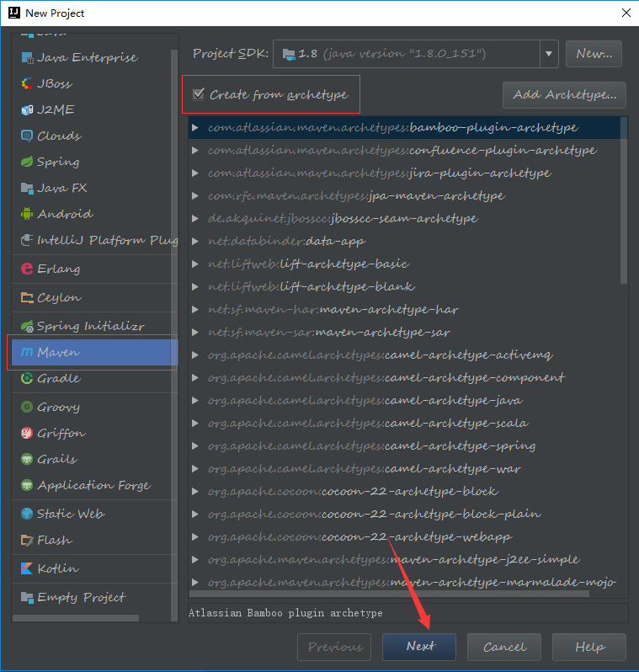Expand jira-plugin-archetype node
The image size is (639, 672).
click(x=195, y=173)
